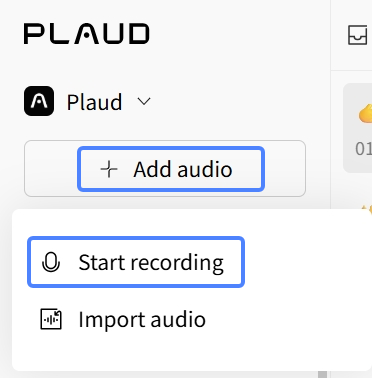Click the PLAUD logo at top
Viewport: 372px width, 378px height.
[87, 34]
